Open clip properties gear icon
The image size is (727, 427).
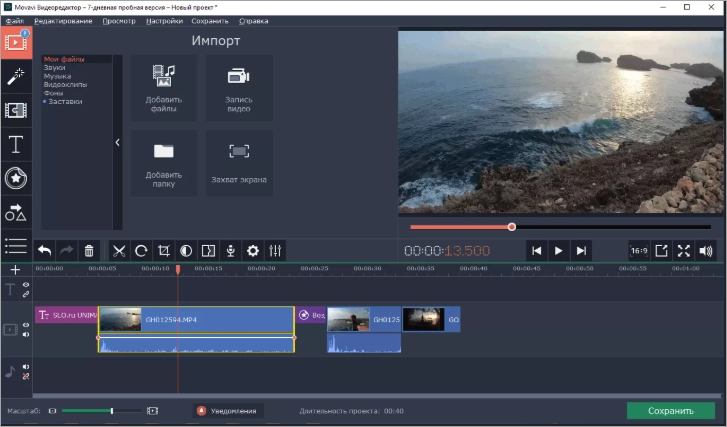pos(253,251)
